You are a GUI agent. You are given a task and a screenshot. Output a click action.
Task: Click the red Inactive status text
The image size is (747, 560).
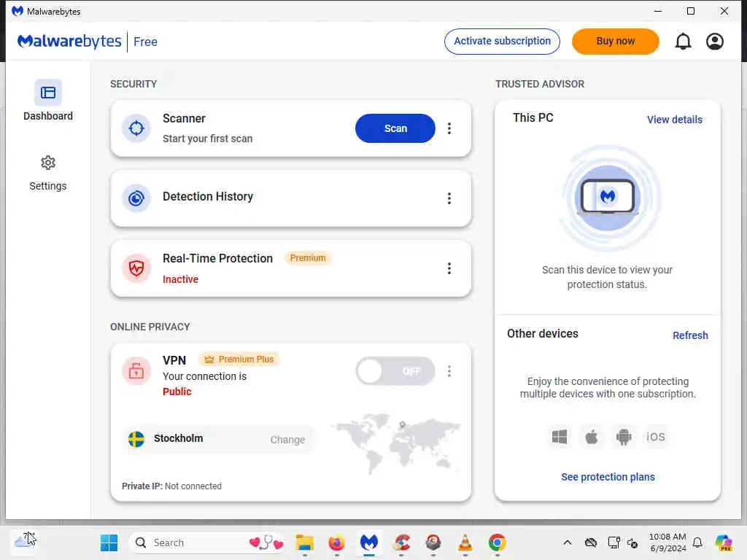click(x=180, y=279)
